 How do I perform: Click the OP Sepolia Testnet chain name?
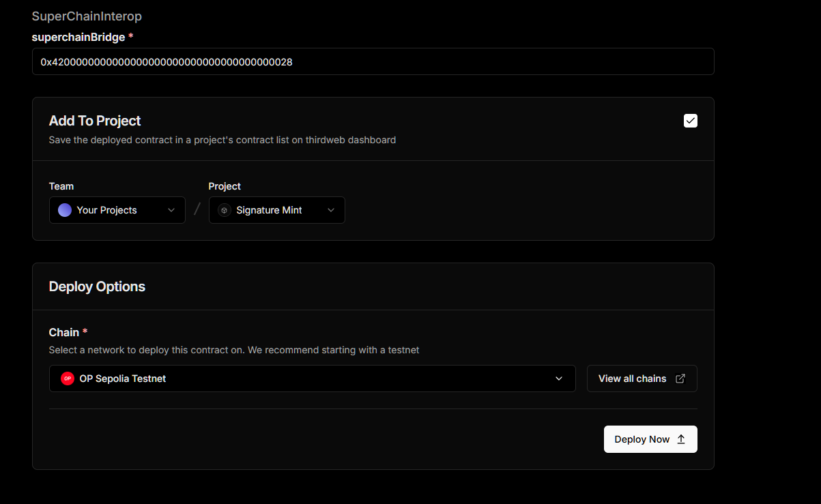(123, 379)
